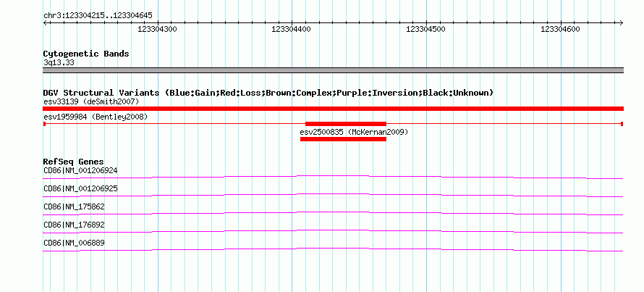
Task: Select the magenta line of NM_175862
Action: pyautogui.click(x=333, y=214)
